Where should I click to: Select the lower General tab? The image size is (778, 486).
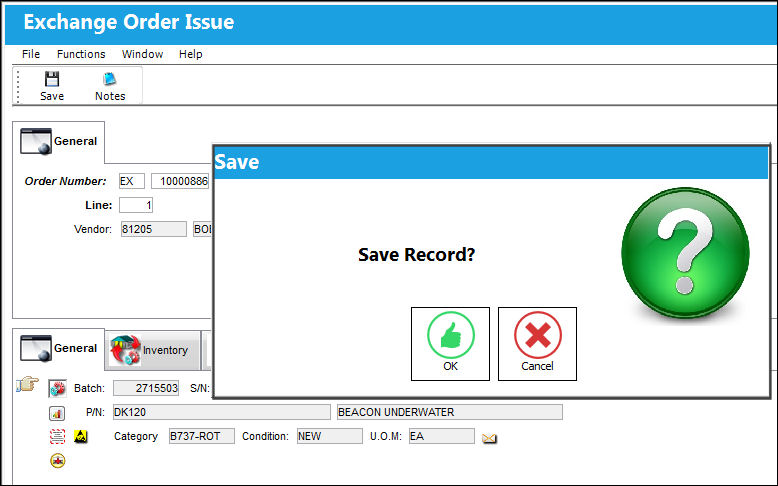click(59, 348)
